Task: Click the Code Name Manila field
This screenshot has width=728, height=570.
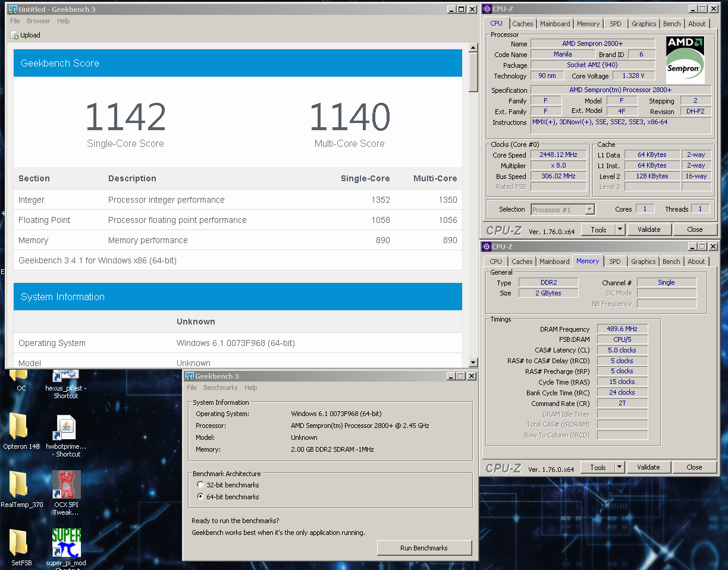Action: (x=563, y=54)
